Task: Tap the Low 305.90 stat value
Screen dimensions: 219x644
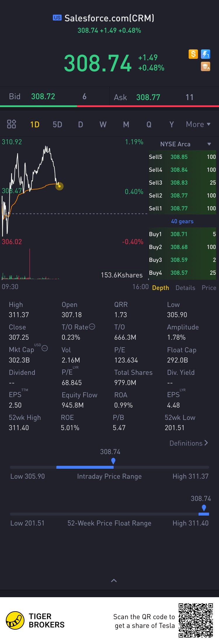Action: 177,315
